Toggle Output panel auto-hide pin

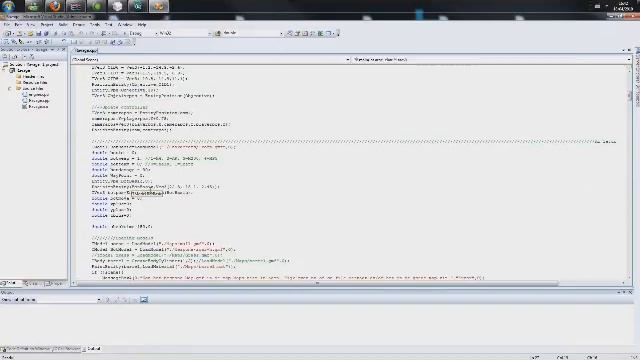coord(624,292)
